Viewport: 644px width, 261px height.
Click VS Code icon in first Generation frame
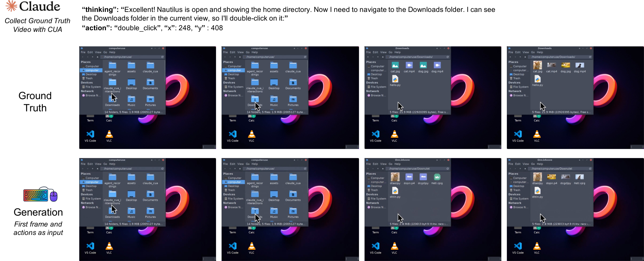pyautogui.click(x=90, y=246)
